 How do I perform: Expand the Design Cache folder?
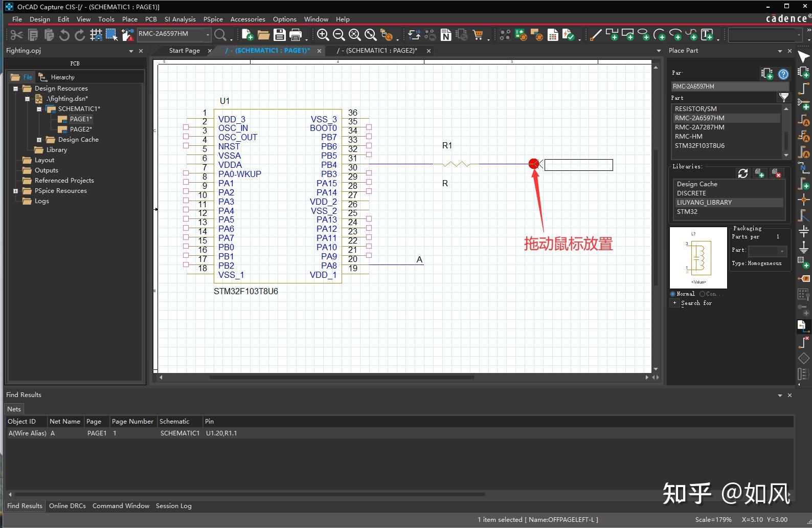39,140
